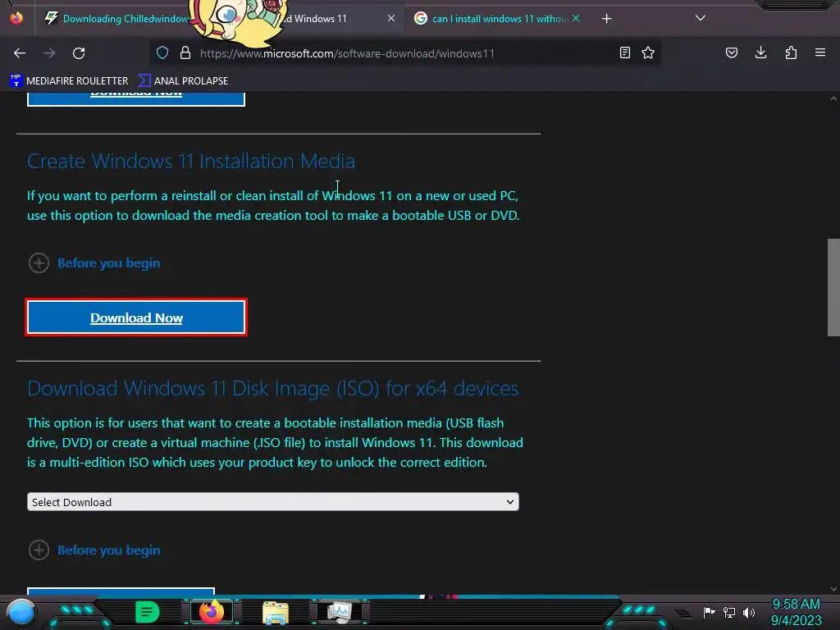Save page to Pocket icon
Viewport: 840px width, 630px height.
[731, 52]
